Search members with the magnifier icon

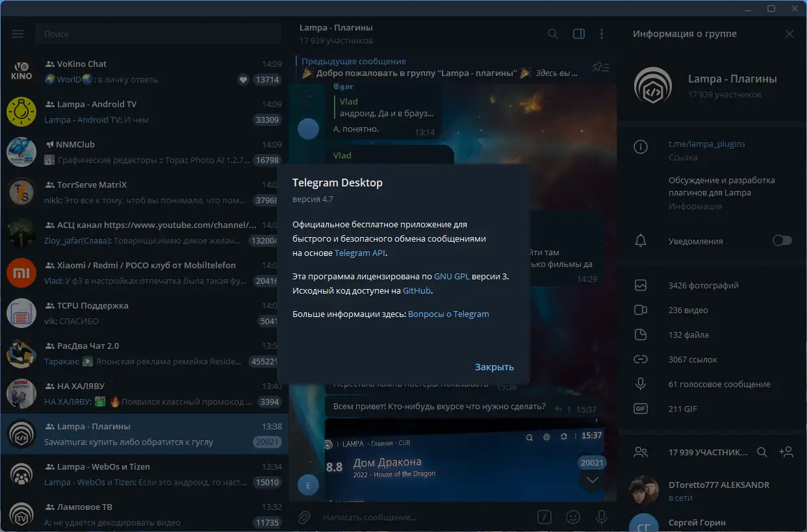point(763,451)
